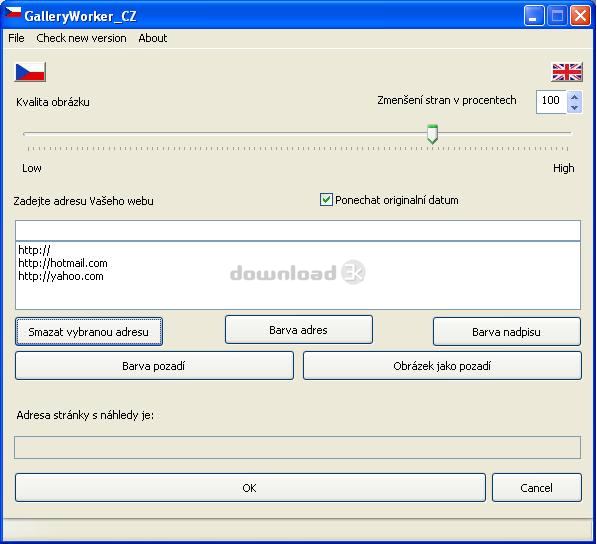Toggle Ponechat originální datum checkbox
This screenshot has height=544, width=597.
coord(326,199)
